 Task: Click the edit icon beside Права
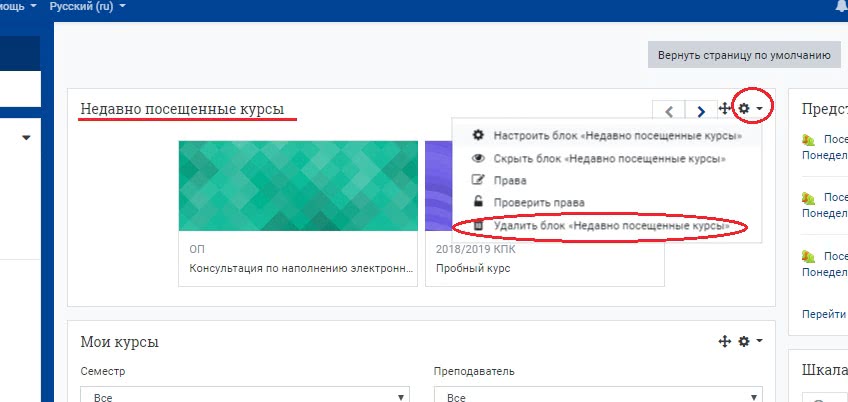[478, 181]
